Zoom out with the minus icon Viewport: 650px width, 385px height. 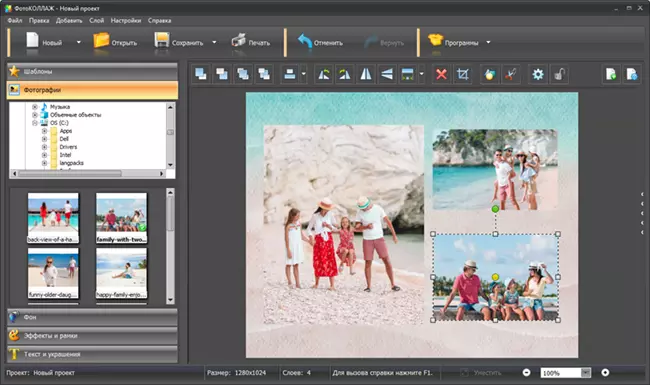(526, 373)
